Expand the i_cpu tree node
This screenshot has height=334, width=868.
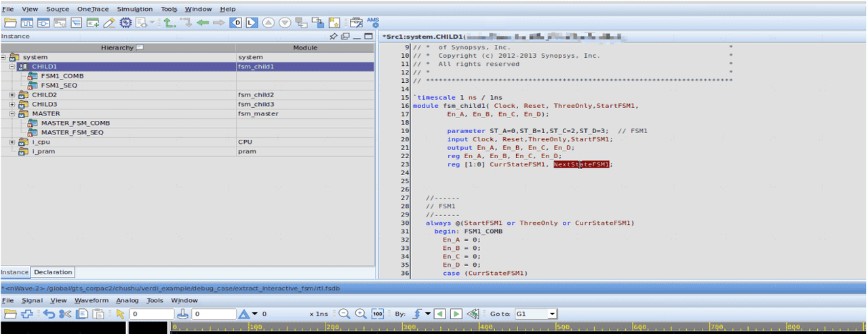[12, 142]
